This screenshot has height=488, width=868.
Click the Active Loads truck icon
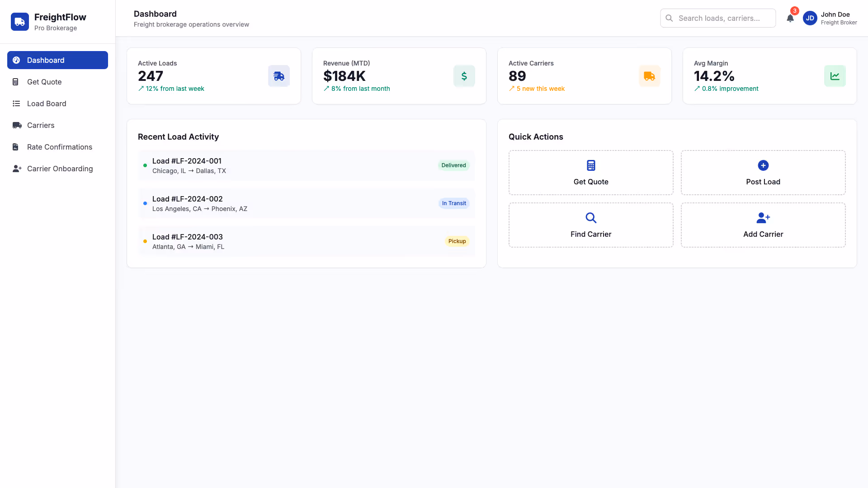click(x=278, y=76)
